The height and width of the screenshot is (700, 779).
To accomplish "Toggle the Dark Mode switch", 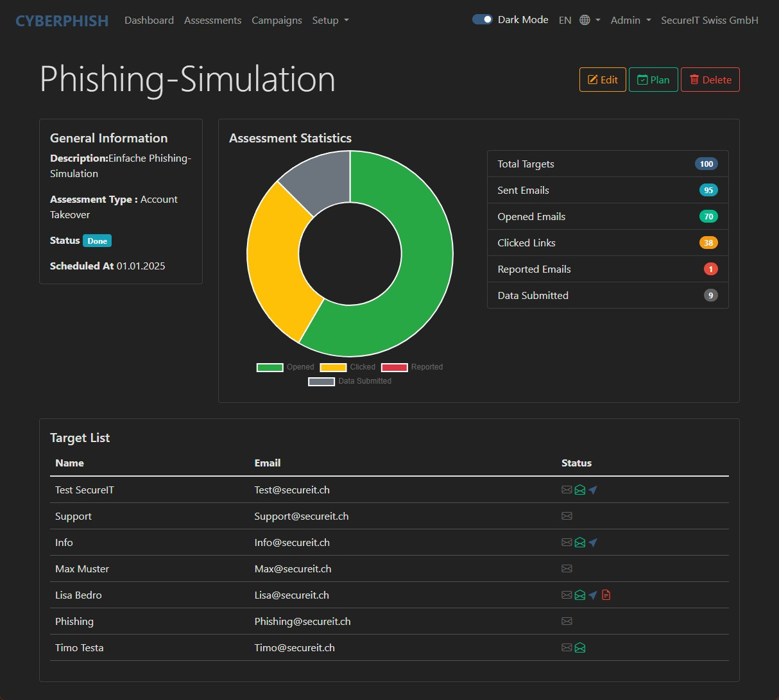I will click(x=482, y=20).
